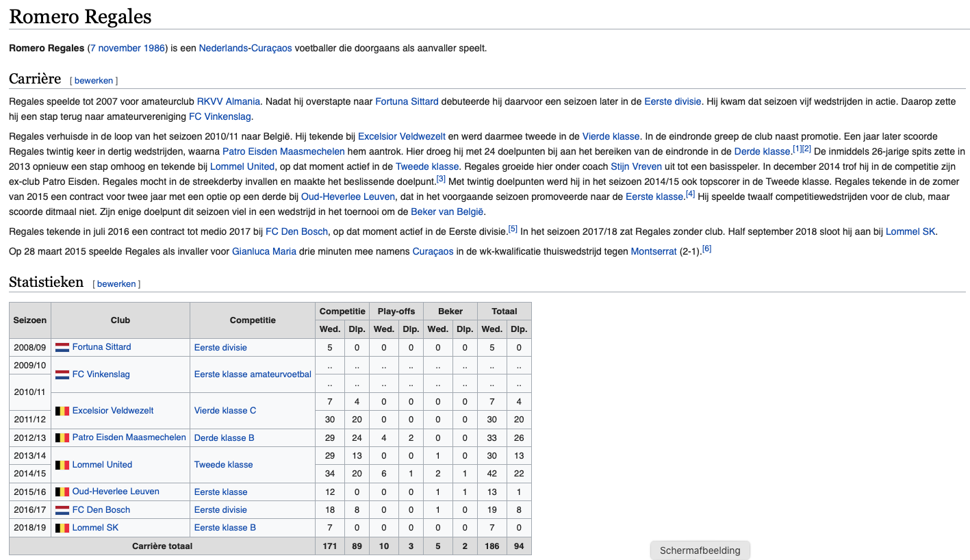Click the Dutch flag beside FC Vinkenslag in table
970x560 pixels.
pyautogui.click(x=62, y=374)
